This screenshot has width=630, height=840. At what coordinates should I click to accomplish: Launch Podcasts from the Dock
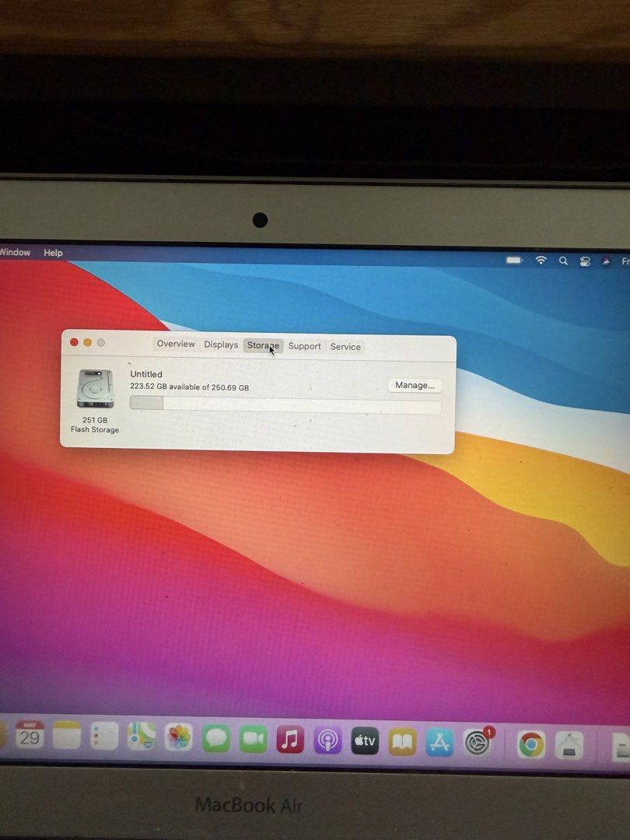point(327,740)
